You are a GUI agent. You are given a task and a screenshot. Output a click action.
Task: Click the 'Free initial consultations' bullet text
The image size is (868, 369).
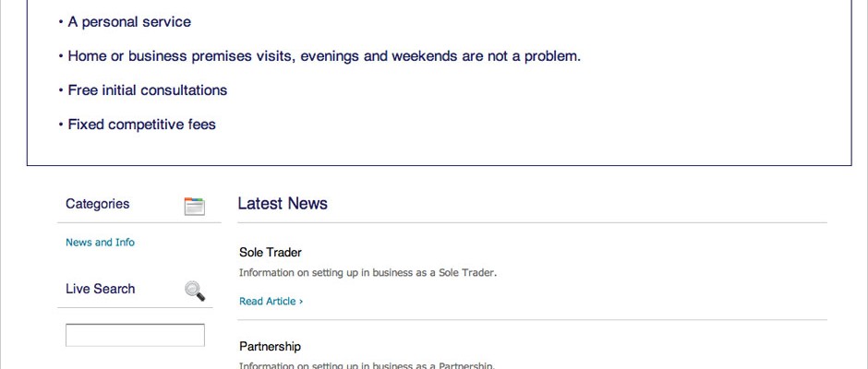click(147, 90)
